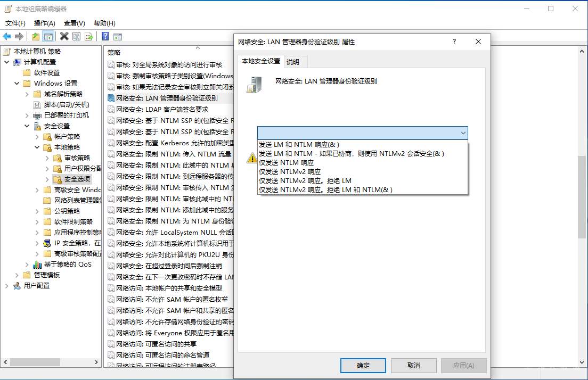This screenshot has width=588, height=380.
Task: Click the Back arrow toolbar icon
Action: [x=7, y=36]
